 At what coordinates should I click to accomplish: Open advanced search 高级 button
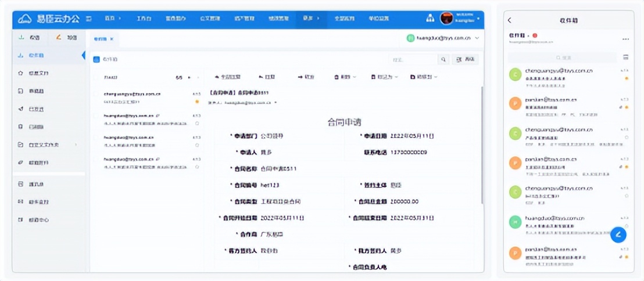coord(466,59)
